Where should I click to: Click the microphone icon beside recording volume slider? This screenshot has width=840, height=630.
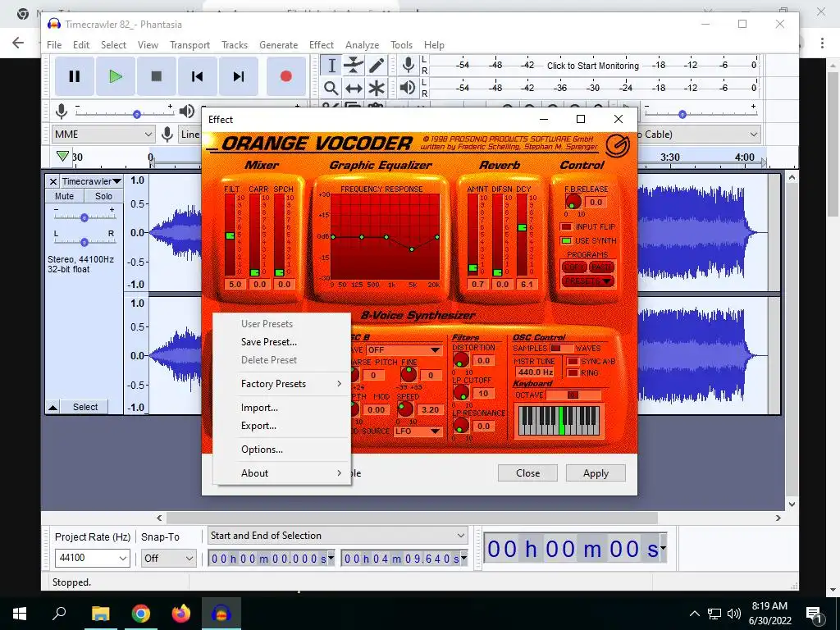[62, 112]
